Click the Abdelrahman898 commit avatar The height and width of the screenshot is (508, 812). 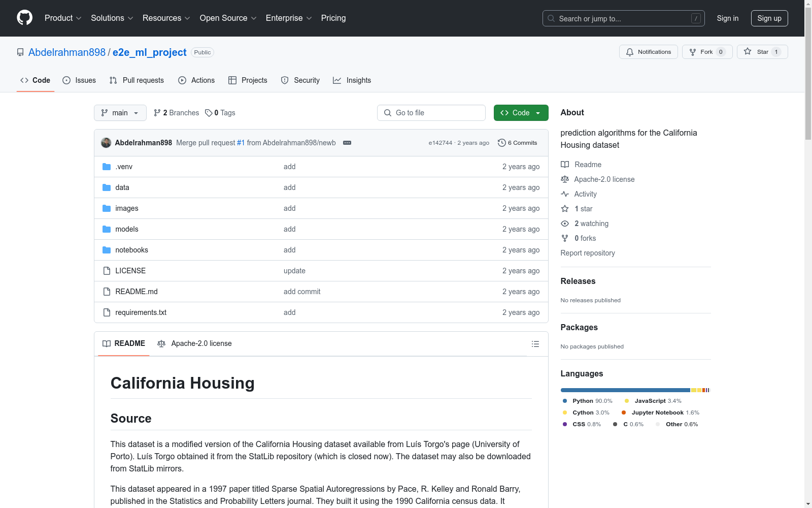click(x=106, y=143)
